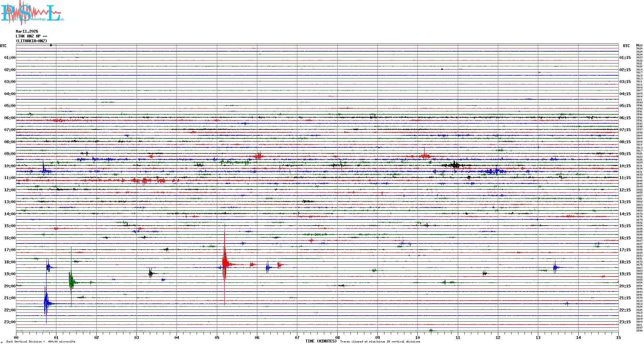The height and width of the screenshot is (346, 644).
Task: Click the big blue seismic event on the 21:30 trace
Action: pyautogui.click(x=46, y=303)
